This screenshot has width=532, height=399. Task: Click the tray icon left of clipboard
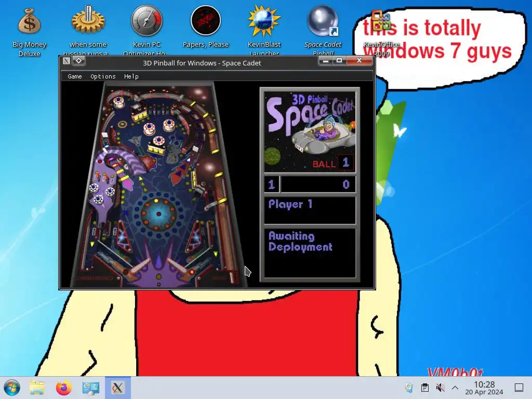point(409,388)
